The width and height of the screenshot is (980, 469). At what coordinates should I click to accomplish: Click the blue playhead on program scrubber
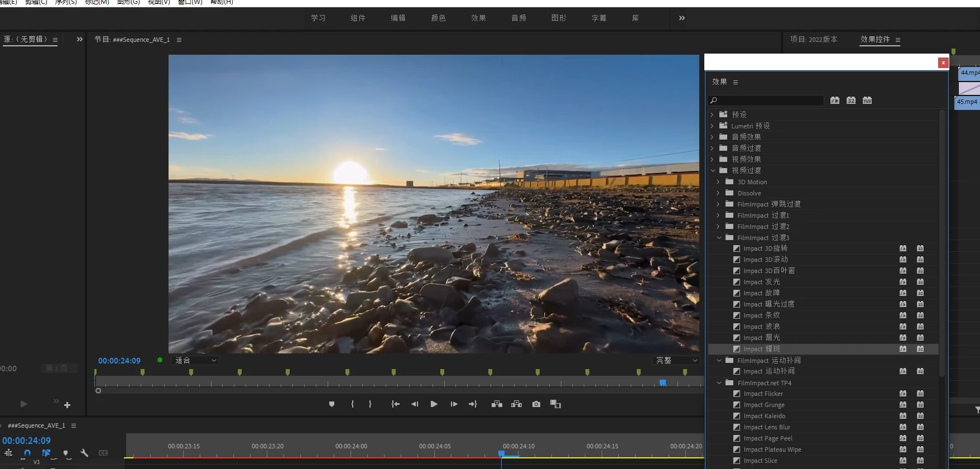tap(662, 382)
